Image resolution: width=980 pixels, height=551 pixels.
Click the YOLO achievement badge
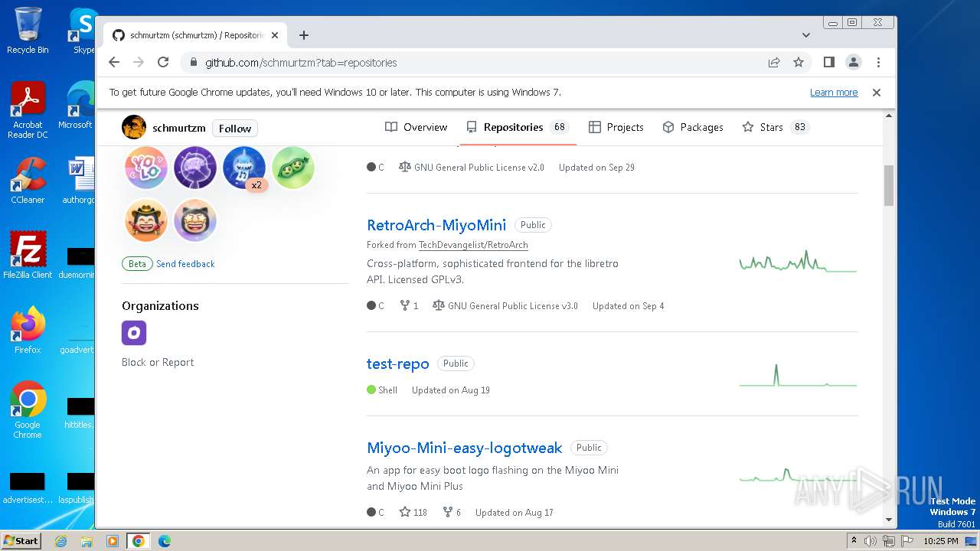pyautogui.click(x=145, y=168)
